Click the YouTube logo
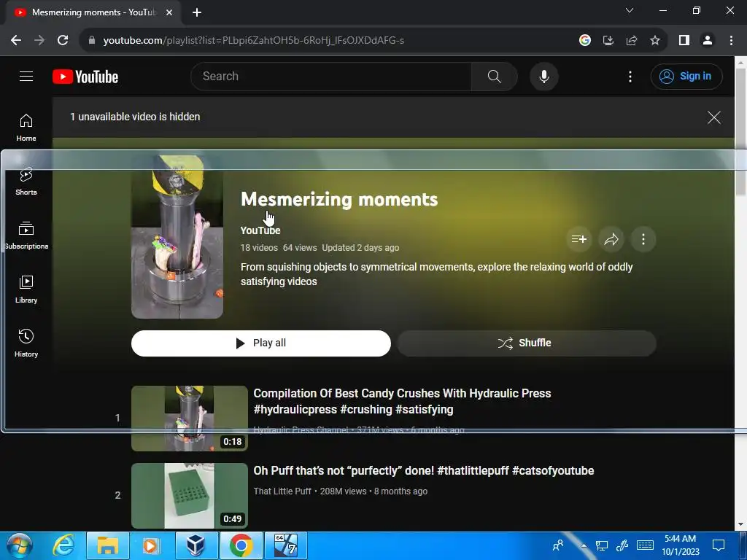 [85, 77]
